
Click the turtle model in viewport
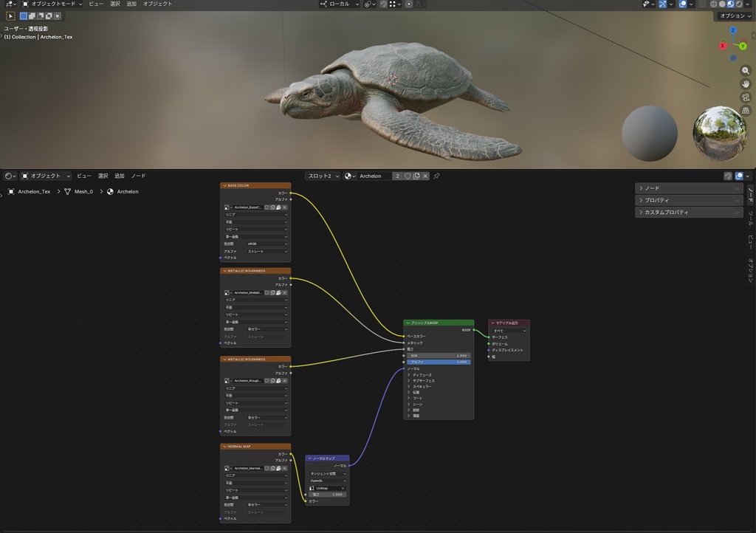coord(393,100)
